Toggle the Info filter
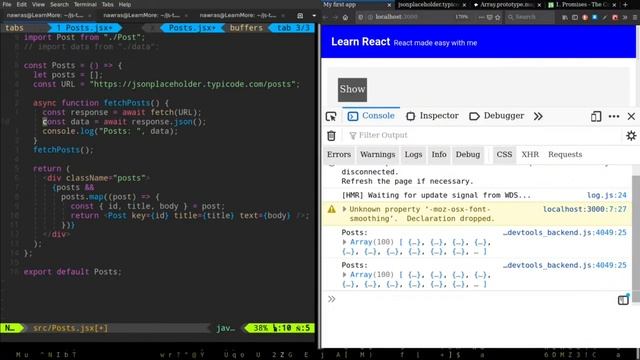The image size is (640, 360). [439, 155]
